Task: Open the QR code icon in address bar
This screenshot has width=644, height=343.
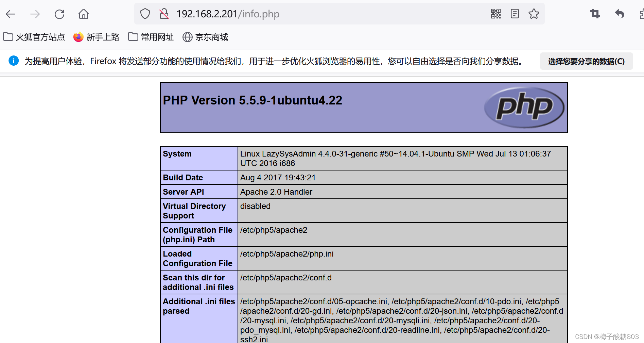Action: tap(496, 14)
